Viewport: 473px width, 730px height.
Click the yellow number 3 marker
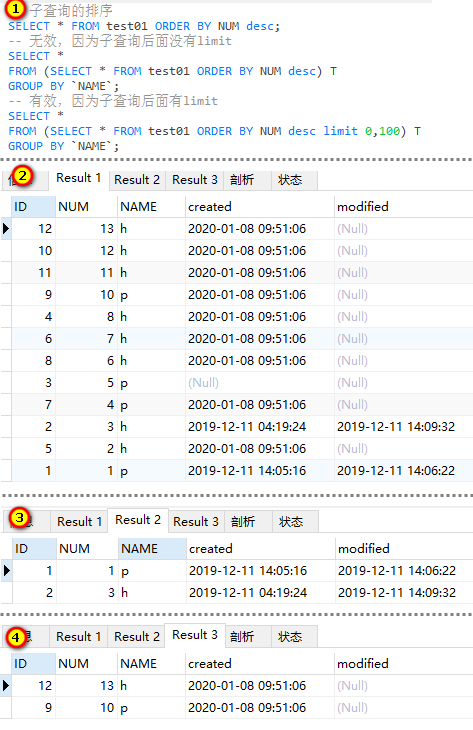[x=19, y=518]
